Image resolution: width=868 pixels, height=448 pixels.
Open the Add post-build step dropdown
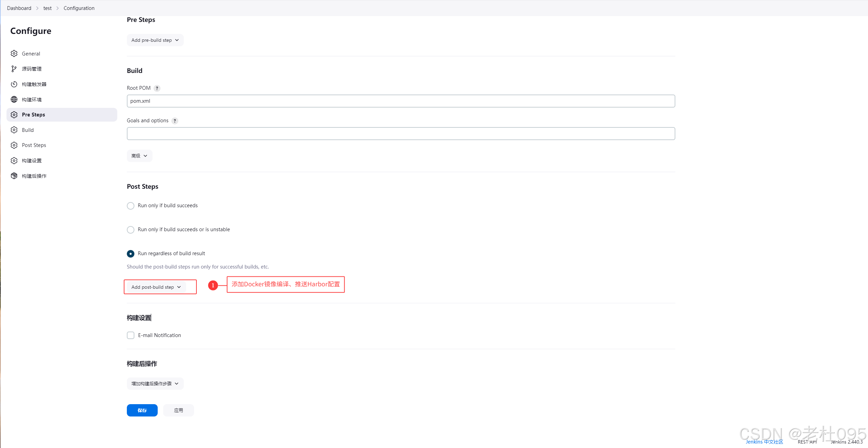(156, 287)
